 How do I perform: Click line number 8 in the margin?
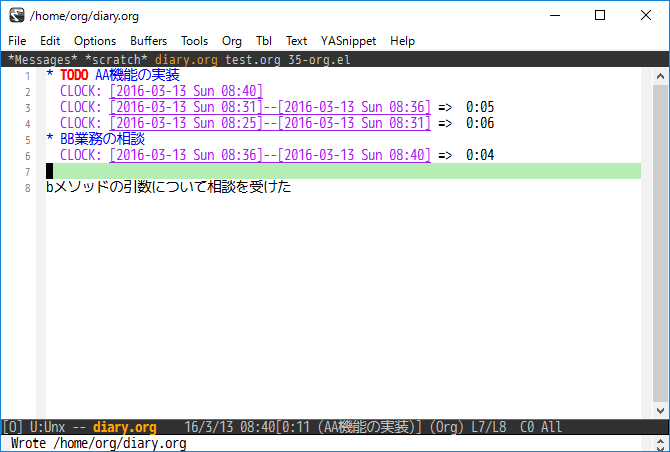28,188
